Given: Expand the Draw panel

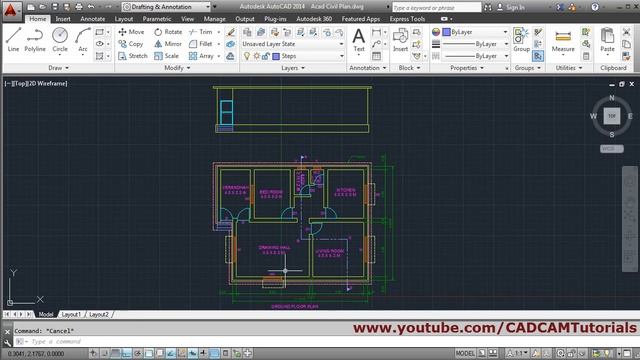Looking at the screenshot, I should coord(58,68).
